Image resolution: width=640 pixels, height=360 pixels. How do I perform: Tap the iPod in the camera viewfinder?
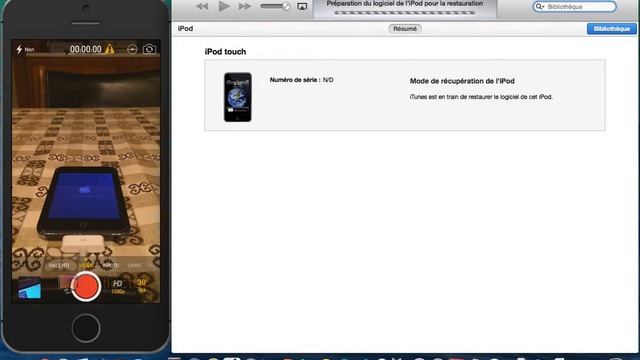pos(84,203)
